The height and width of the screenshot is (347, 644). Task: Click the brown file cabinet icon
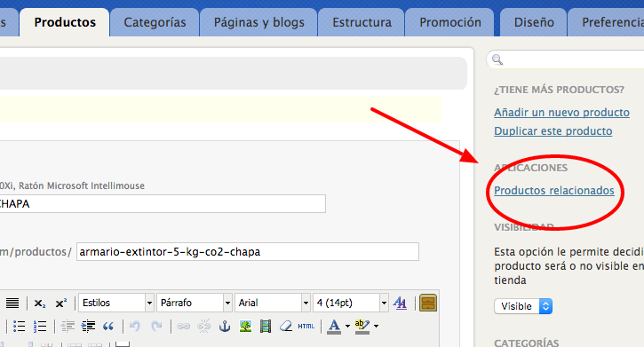tap(428, 304)
